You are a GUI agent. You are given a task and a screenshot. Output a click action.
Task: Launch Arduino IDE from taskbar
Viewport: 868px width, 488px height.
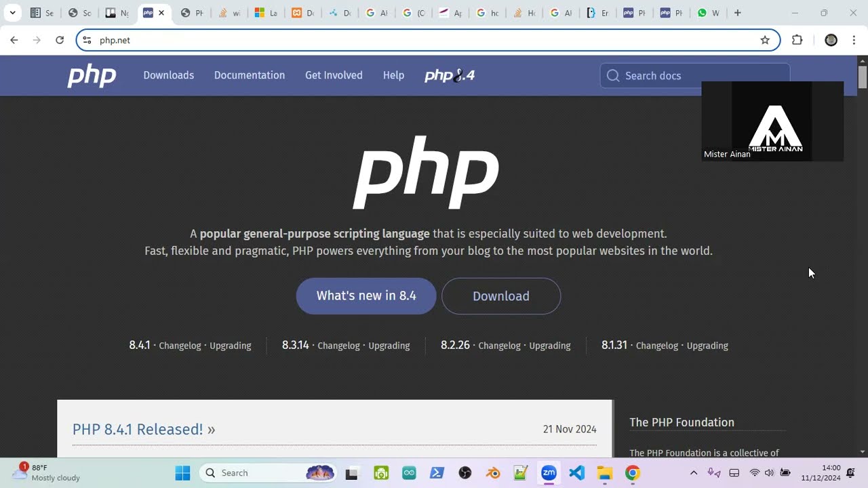pyautogui.click(x=409, y=473)
